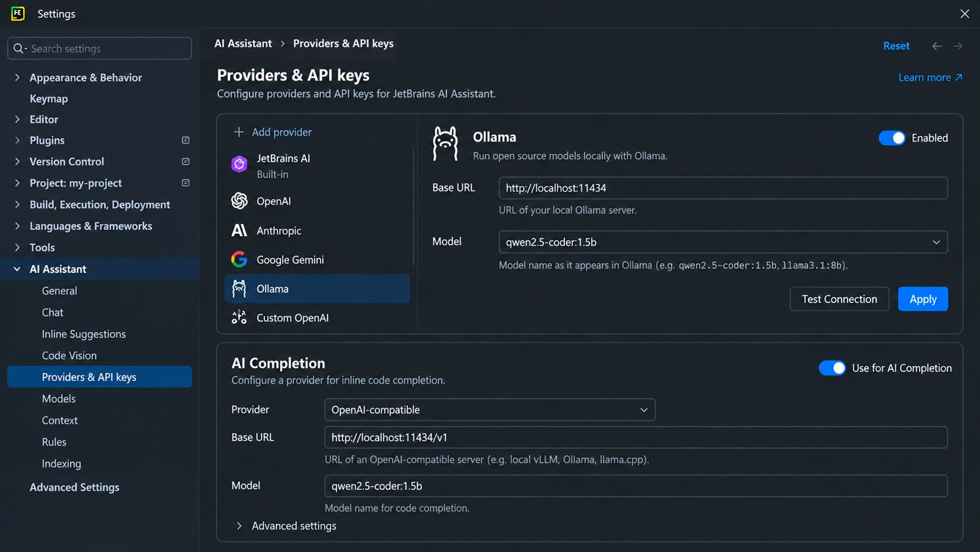Open the Inline Suggestions settings page
The image size is (980, 552).
[84, 334]
